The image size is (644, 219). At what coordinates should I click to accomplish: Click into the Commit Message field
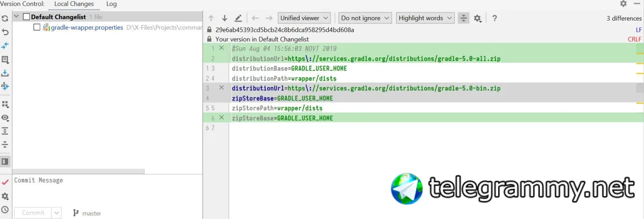106,190
